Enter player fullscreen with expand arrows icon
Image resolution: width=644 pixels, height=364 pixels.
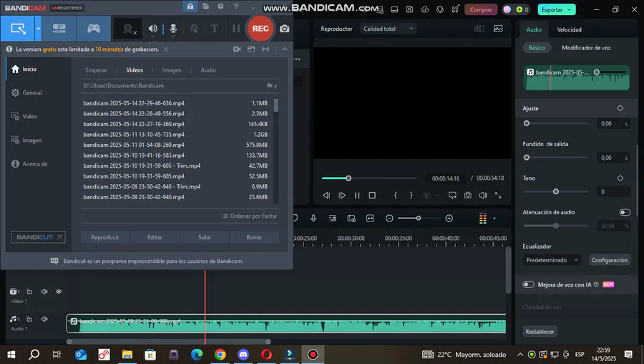(498, 196)
